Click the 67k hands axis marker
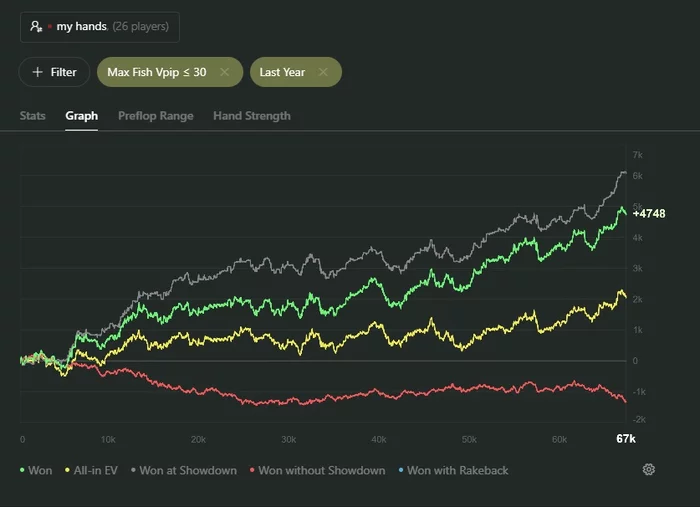Screen dimensions: 700x507 (x=626, y=440)
